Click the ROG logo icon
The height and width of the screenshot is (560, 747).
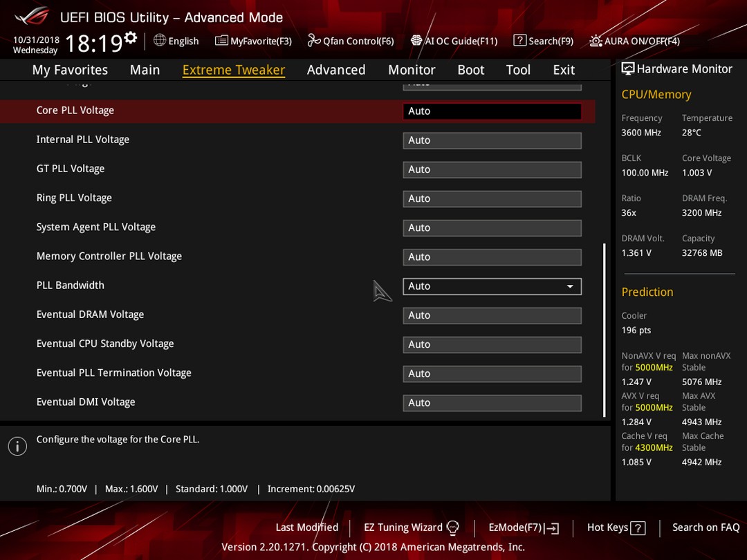31,16
